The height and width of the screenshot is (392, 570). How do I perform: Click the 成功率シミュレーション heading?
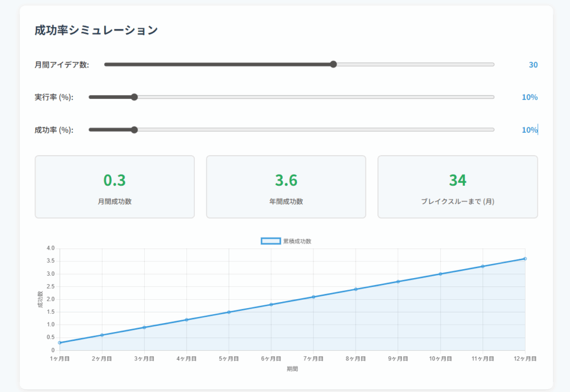coord(96,31)
